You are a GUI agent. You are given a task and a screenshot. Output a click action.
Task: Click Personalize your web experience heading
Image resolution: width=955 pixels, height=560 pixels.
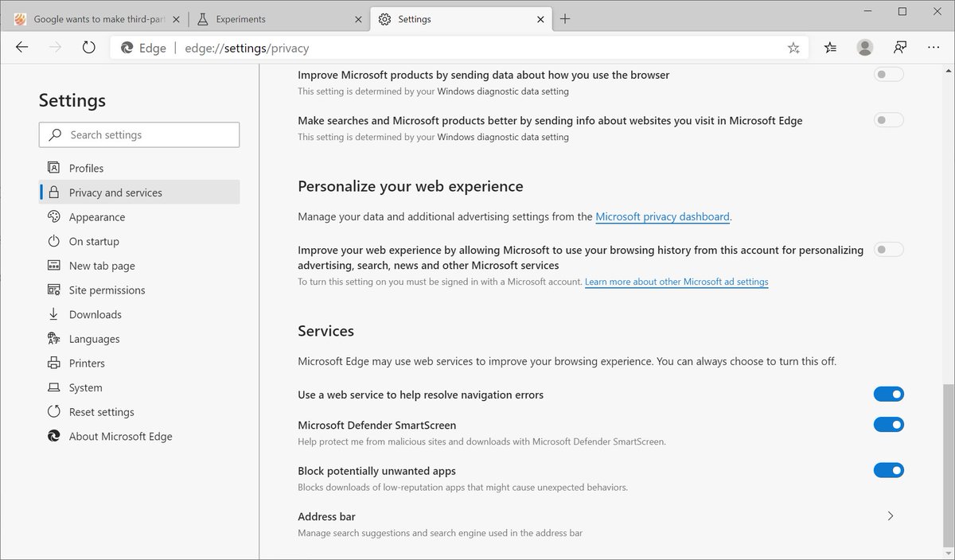[x=411, y=186]
